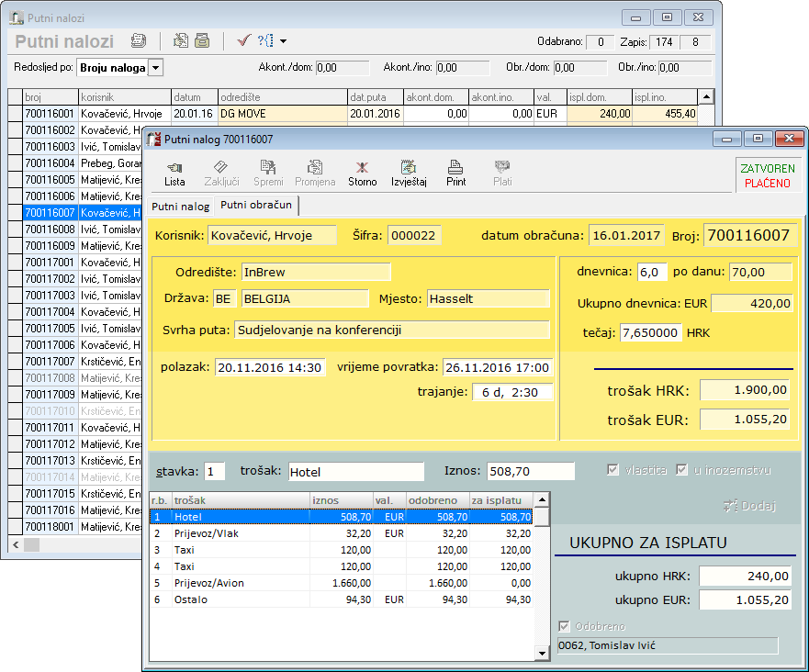Click the Print icon in Putni nalog
Viewport: 809px width, 672px height.
(x=455, y=172)
